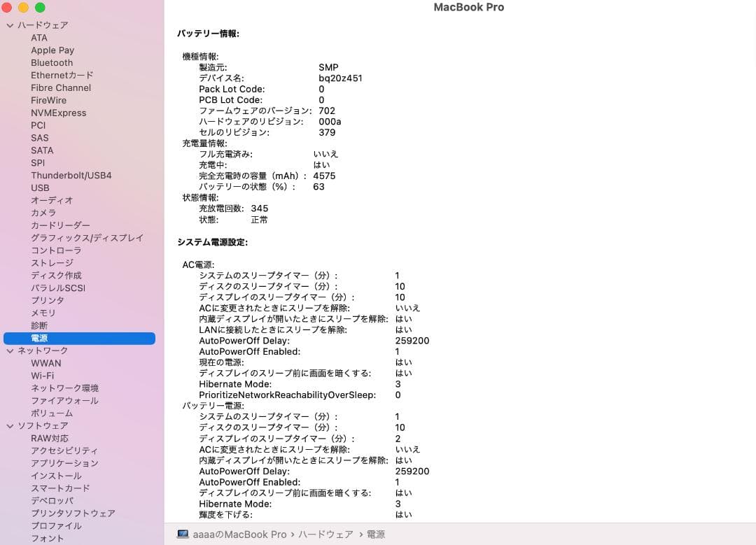Open the USB information page
The width and height of the screenshot is (756, 545).
coord(40,187)
